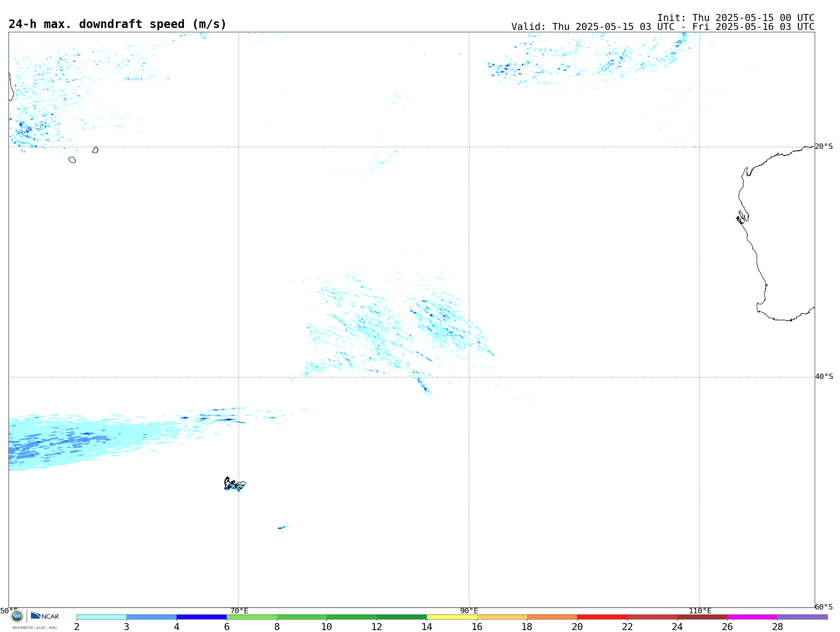
Task: Pick the light green 6–8 m/s swatch
Action: (x=252, y=617)
